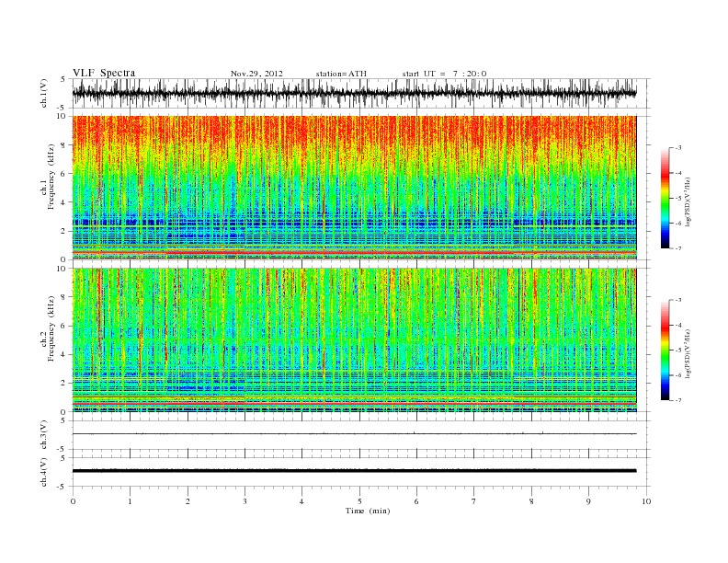Click the ch.3 voltage trace panel
Image resolution: width=728 pixels, height=563 pixels.
(x=361, y=435)
